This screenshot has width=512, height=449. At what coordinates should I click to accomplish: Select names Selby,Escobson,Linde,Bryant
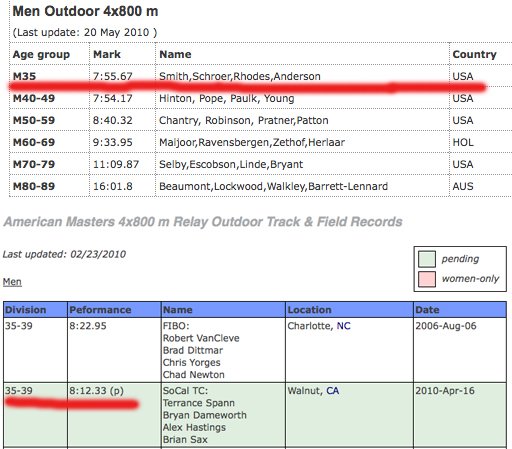(x=231, y=164)
